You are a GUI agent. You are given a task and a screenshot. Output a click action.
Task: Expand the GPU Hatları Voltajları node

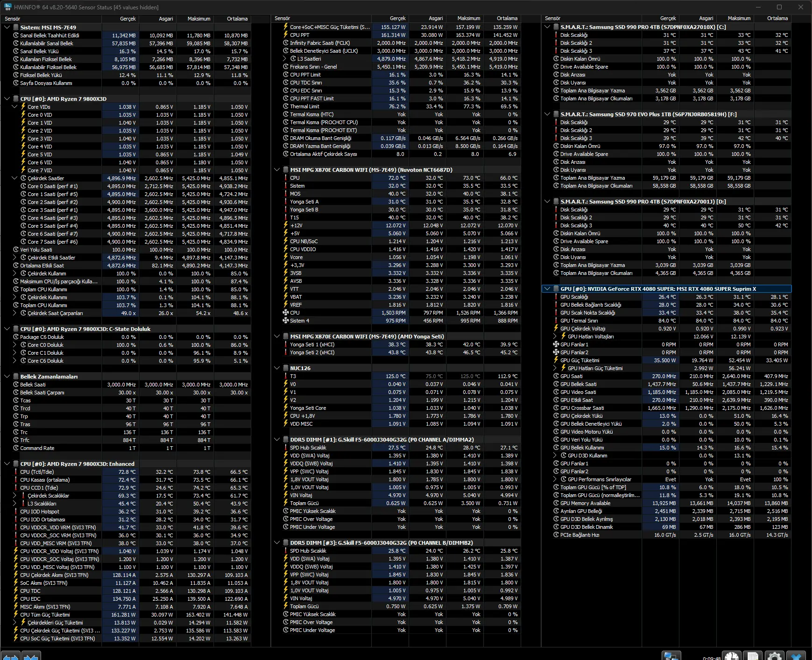pos(555,337)
